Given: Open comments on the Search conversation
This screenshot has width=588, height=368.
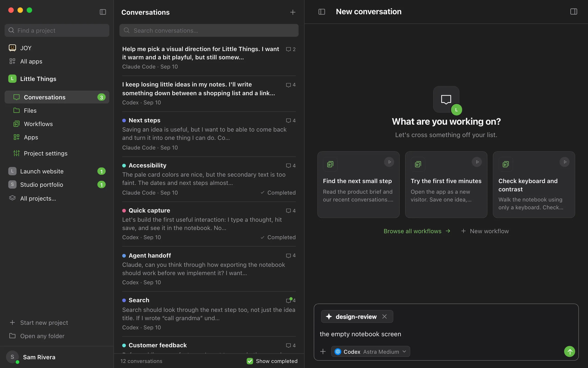Looking at the screenshot, I should click(x=291, y=300).
